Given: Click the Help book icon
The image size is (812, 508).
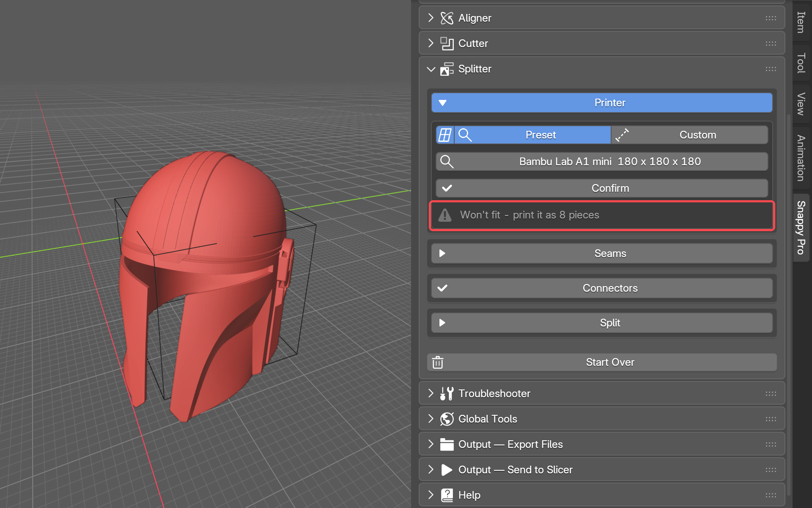Looking at the screenshot, I should 447,495.
